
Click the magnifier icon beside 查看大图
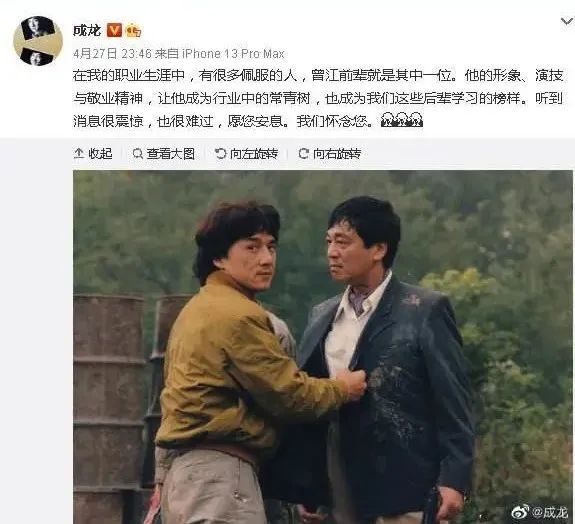pos(138,154)
